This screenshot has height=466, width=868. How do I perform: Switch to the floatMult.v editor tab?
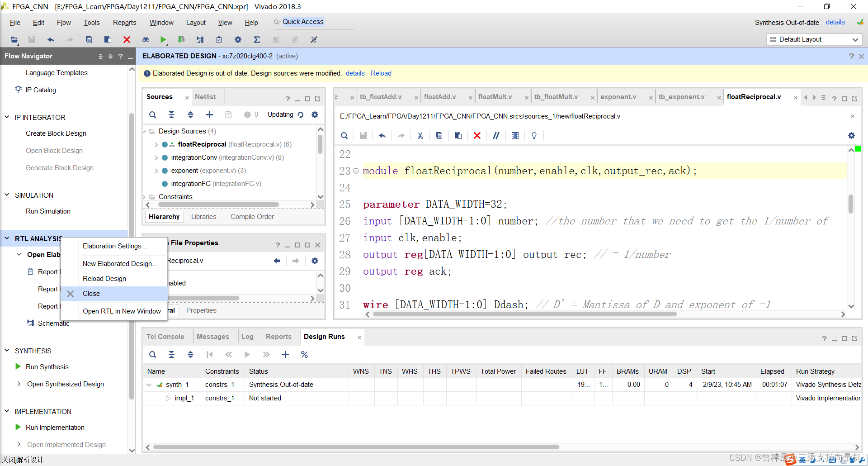click(x=495, y=97)
